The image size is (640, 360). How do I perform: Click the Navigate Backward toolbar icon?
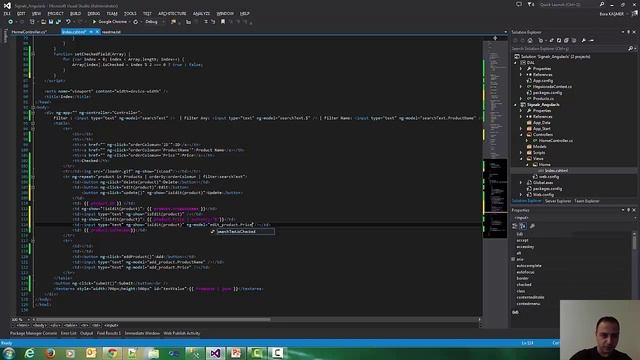(11, 22)
